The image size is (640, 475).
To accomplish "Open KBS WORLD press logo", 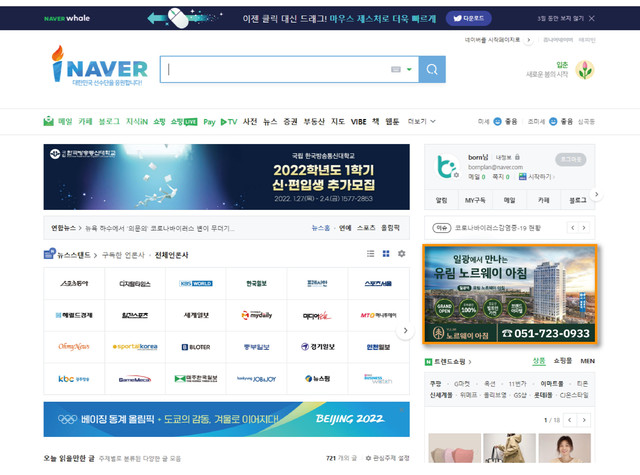I will tap(196, 284).
